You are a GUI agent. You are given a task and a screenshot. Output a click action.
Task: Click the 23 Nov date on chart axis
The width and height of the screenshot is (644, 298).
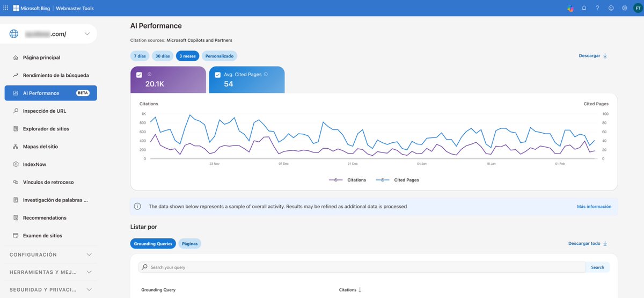[x=214, y=163]
